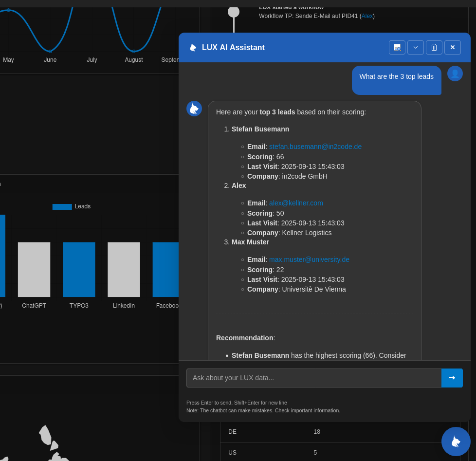Close the LUX AI Assistant panel
476x461 pixels.
(x=453, y=48)
